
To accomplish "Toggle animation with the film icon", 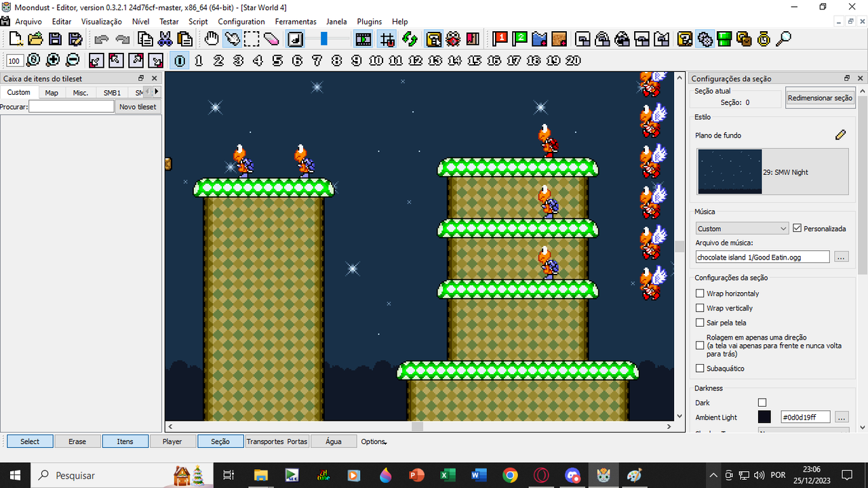I will tap(363, 39).
